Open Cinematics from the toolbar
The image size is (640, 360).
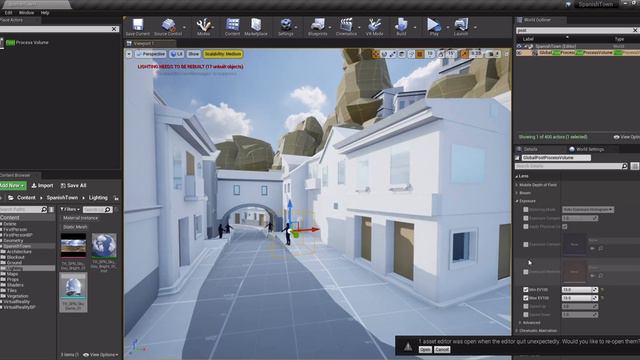(x=346, y=25)
